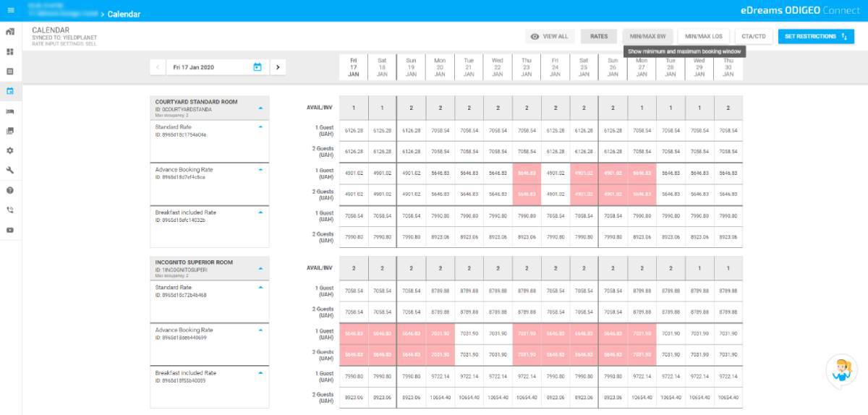Click Courtyard Avail/Inv cell for Fri 17 Jan
Image resolution: width=868 pixels, height=415 pixels.
[353, 108]
